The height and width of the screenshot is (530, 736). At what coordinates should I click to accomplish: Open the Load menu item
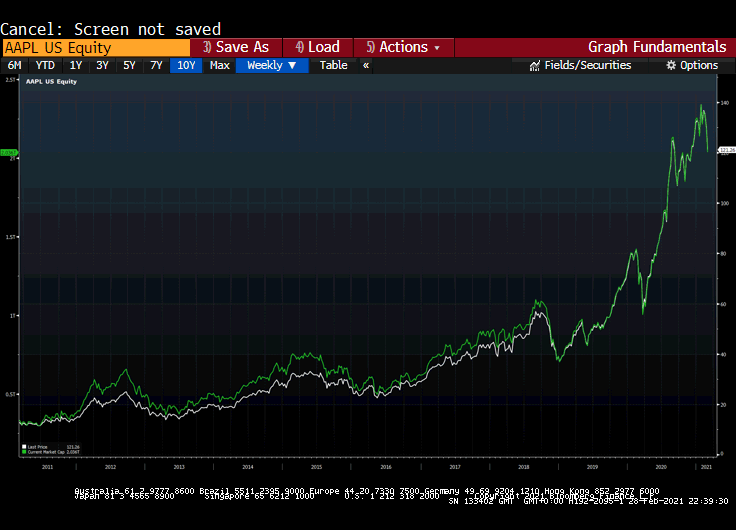[316, 47]
